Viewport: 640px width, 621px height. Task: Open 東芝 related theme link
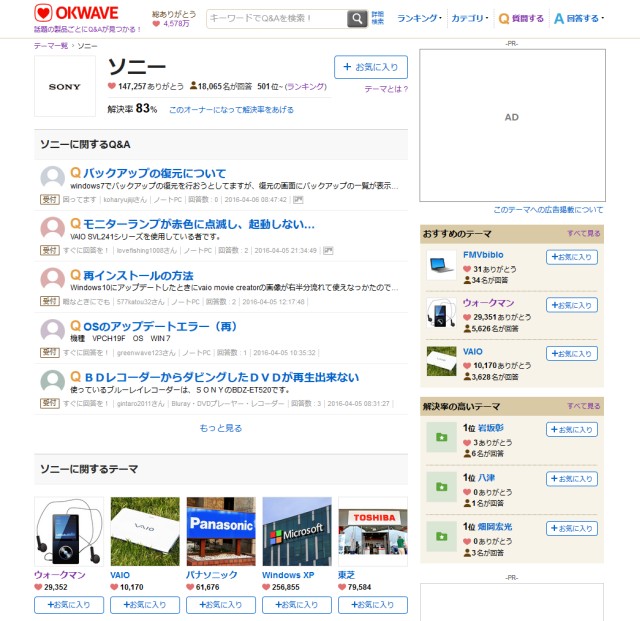click(346, 575)
